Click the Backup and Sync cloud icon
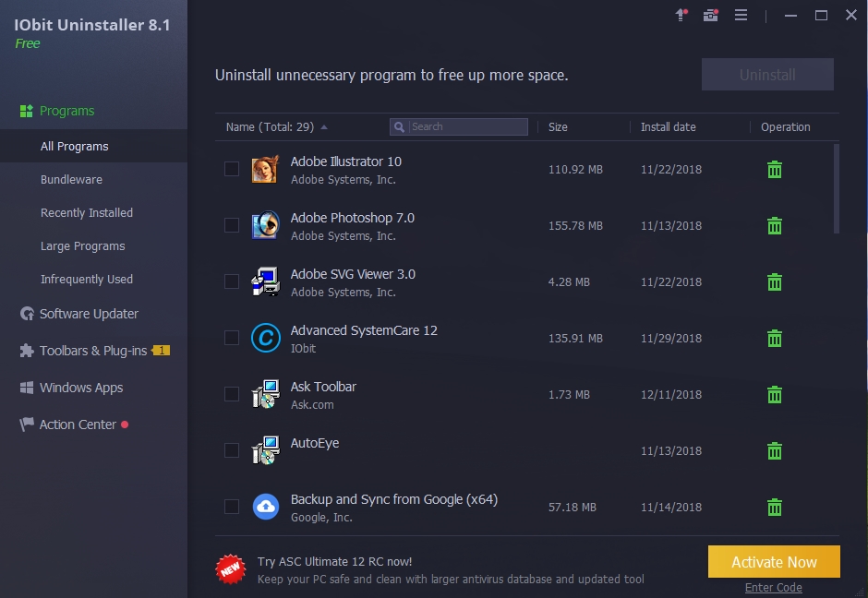The image size is (868, 598). click(266, 507)
